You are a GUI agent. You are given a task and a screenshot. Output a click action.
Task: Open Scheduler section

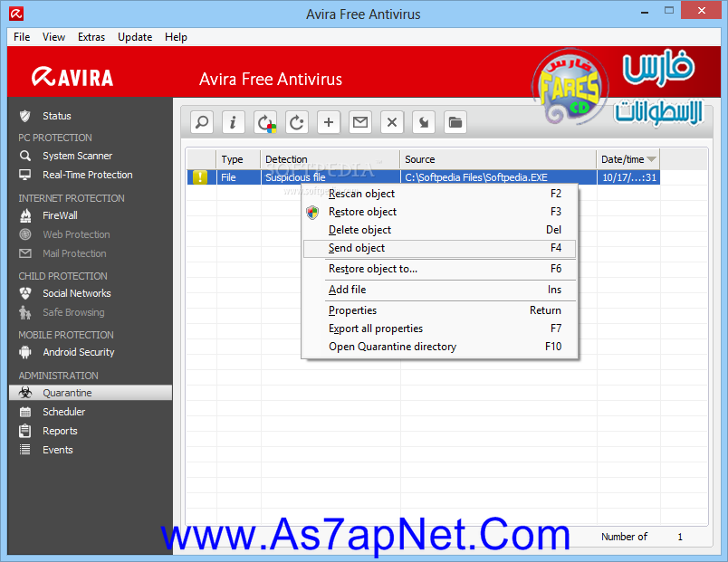tap(63, 412)
